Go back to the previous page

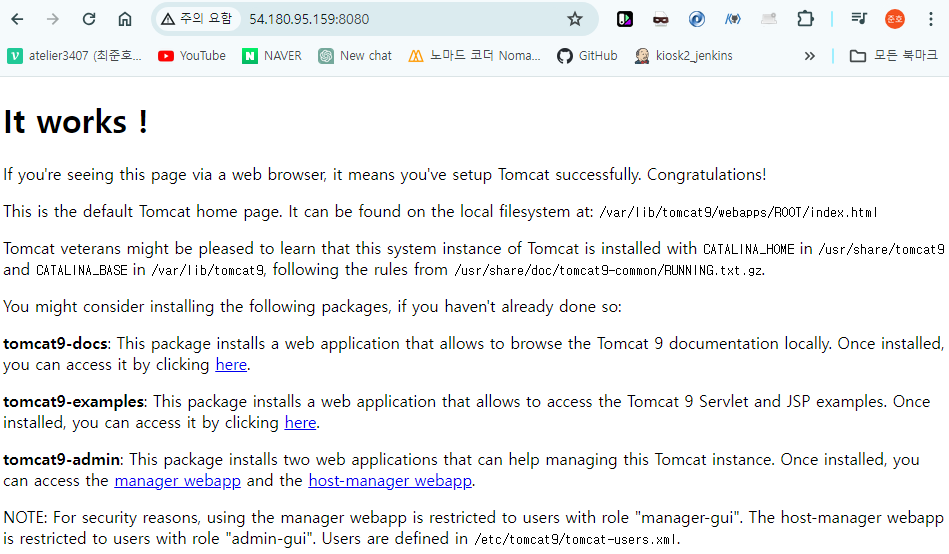(x=18, y=19)
